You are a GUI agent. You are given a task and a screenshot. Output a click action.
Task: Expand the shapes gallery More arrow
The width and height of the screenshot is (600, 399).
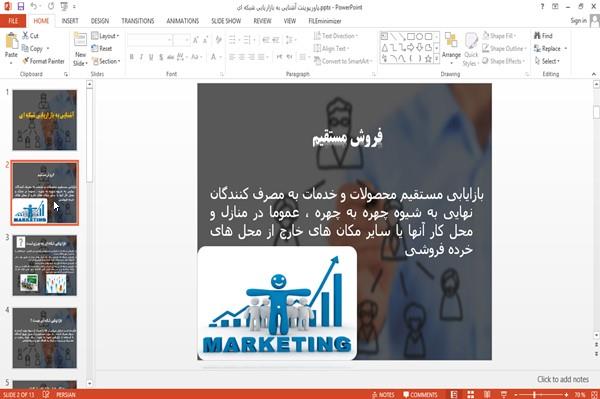tap(436, 59)
